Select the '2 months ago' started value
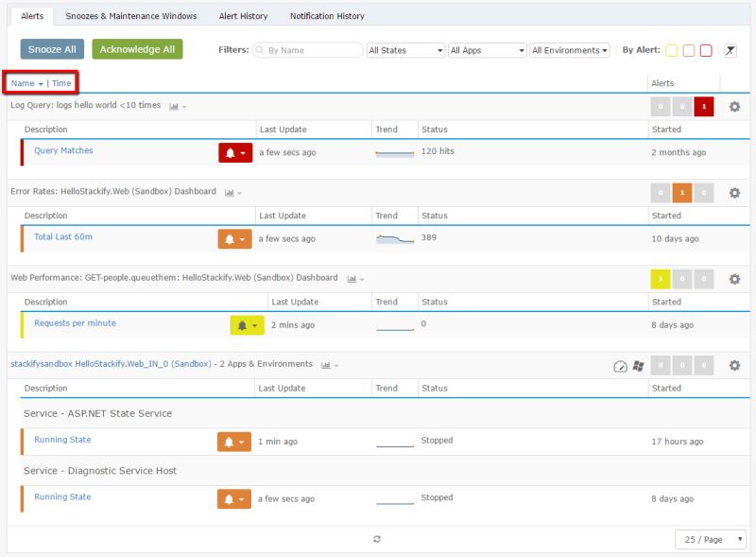 click(679, 152)
